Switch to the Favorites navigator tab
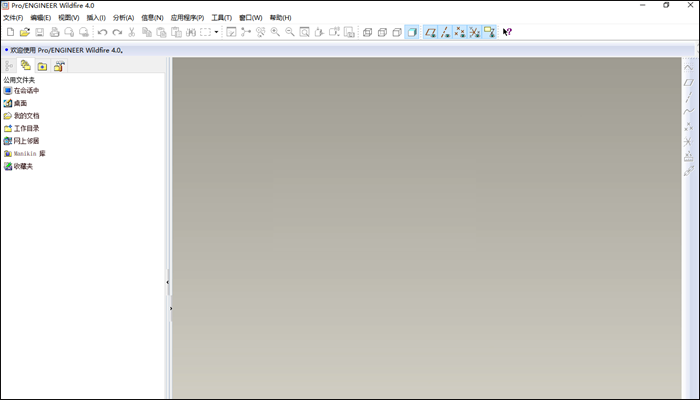 pos(42,66)
